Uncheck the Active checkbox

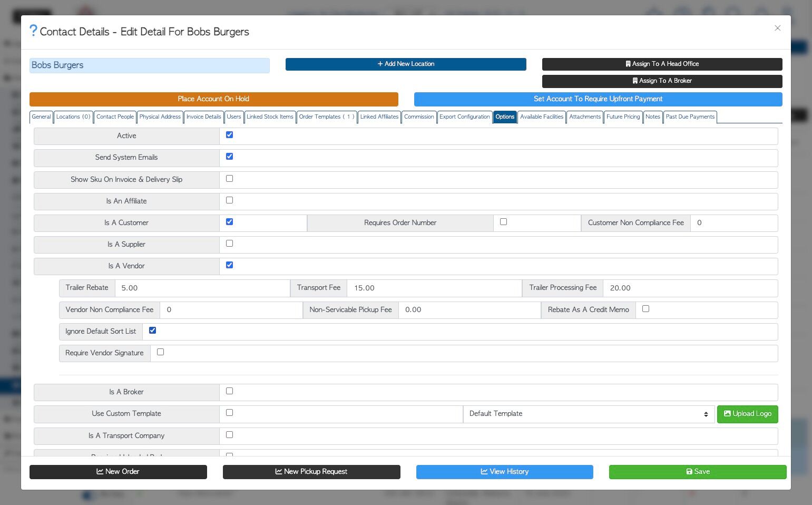pyautogui.click(x=229, y=135)
